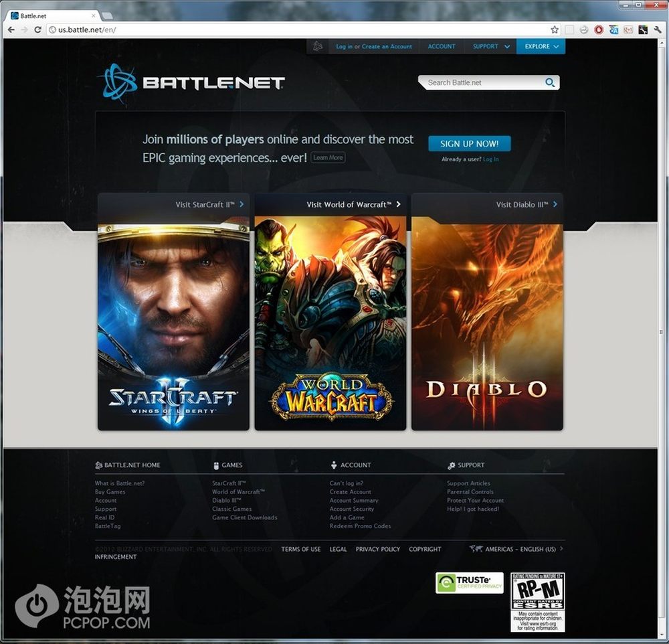Click the Create Account footer link

[351, 491]
